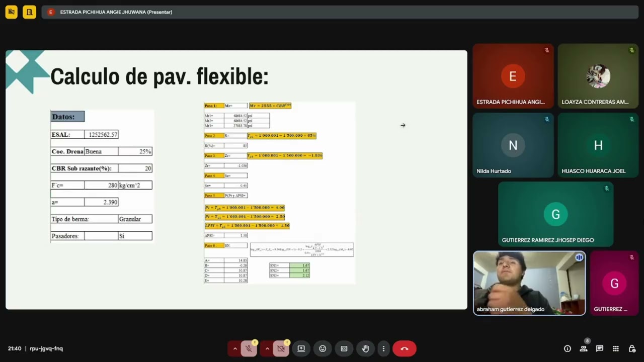Open the emoji reactions button
Viewport: 644px width, 362px height.
pyautogui.click(x=323, y=348)
